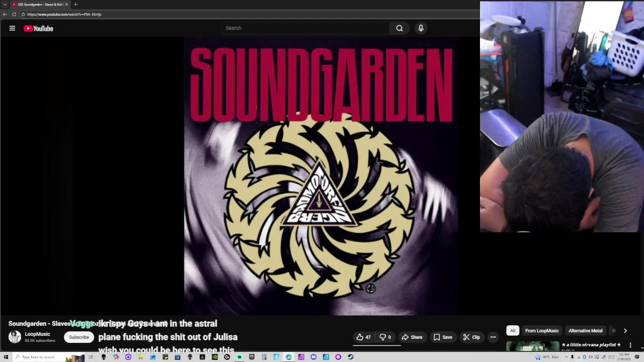This screenshot has height=362, width=644.
Task: Open the YouTube hamburger guide menu
Action: click(12, 28)
